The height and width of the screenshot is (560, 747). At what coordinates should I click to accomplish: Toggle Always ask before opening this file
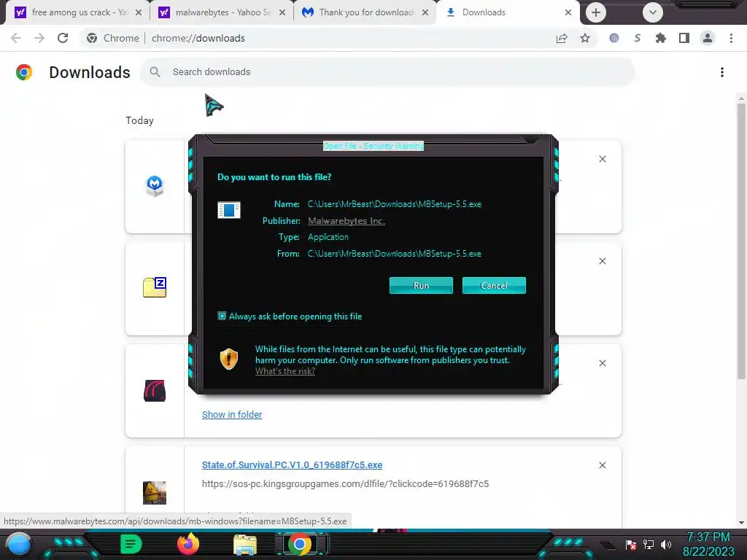click(222, 316)
